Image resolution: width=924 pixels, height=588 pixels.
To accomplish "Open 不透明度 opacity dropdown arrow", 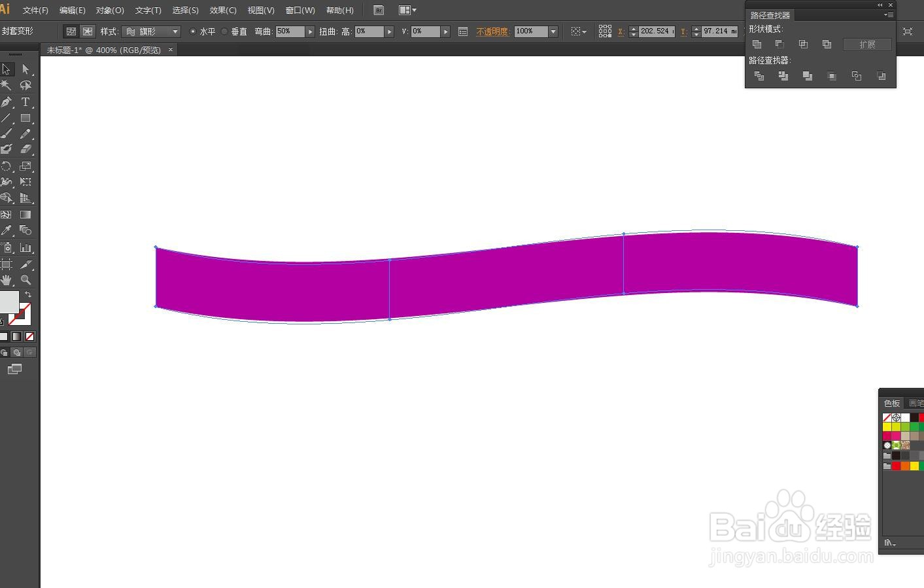I will [553, 31].
